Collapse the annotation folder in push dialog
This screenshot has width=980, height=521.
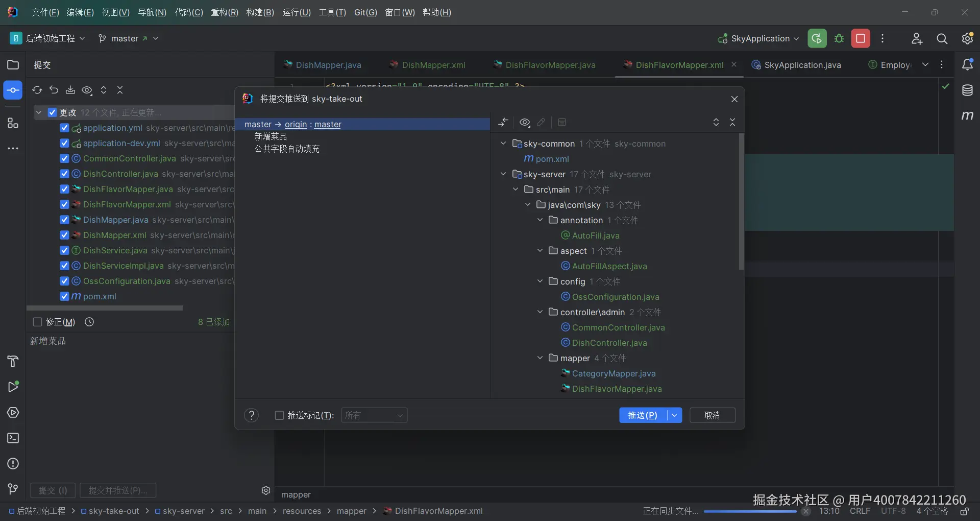click(540, 220)
